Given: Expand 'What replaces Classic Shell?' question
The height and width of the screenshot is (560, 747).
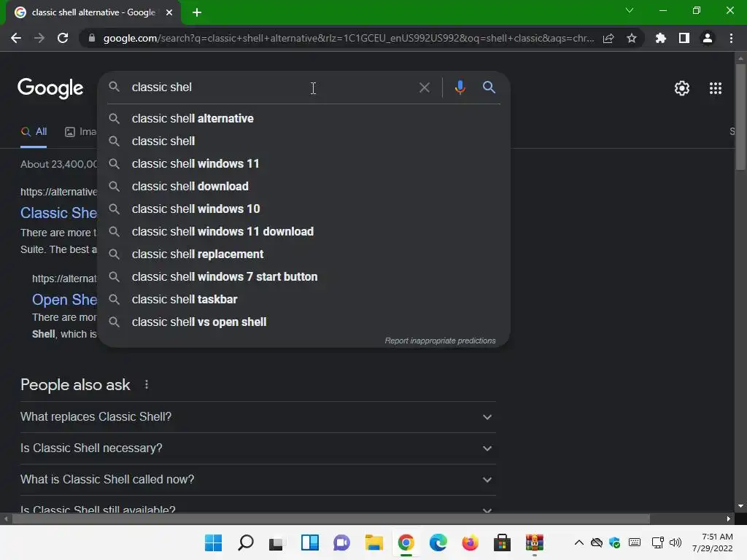Looking at the screenshot, I should [x=258, y=417].
